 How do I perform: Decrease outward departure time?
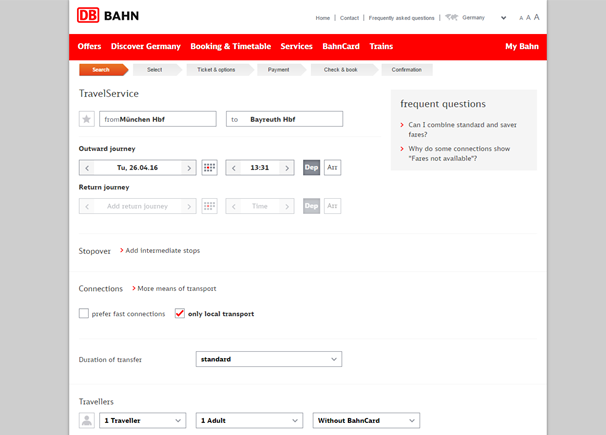pyautogui.click(x=234, y=168)
